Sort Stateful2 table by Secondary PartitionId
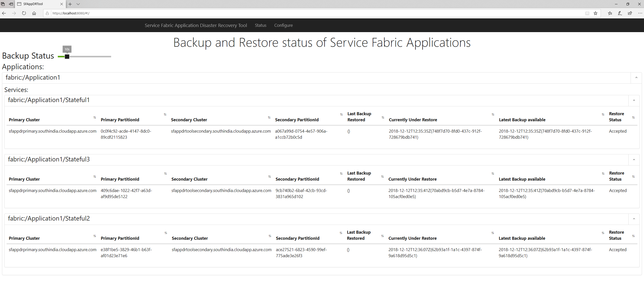 (x=341, y=233)
